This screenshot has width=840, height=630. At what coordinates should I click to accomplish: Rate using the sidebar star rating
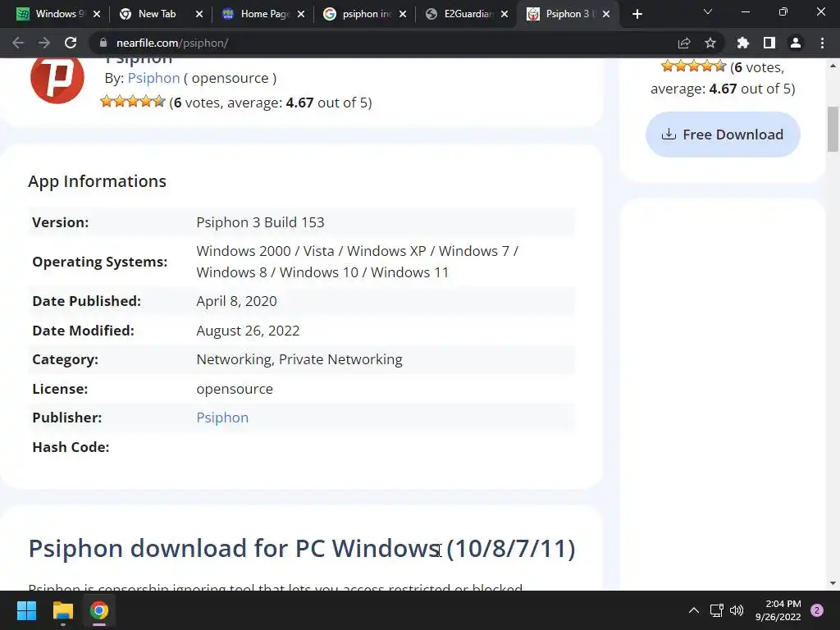[694, 66]
